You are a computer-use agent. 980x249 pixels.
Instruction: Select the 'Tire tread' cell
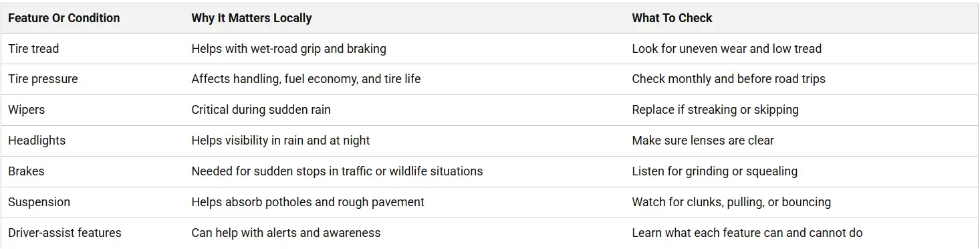pos(33,49)
